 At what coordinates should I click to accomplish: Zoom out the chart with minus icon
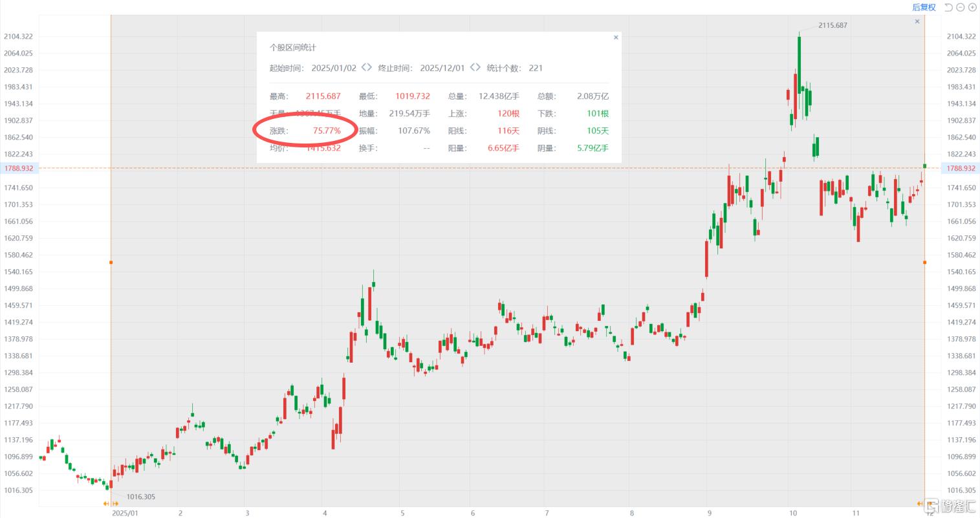pos(961,7)
